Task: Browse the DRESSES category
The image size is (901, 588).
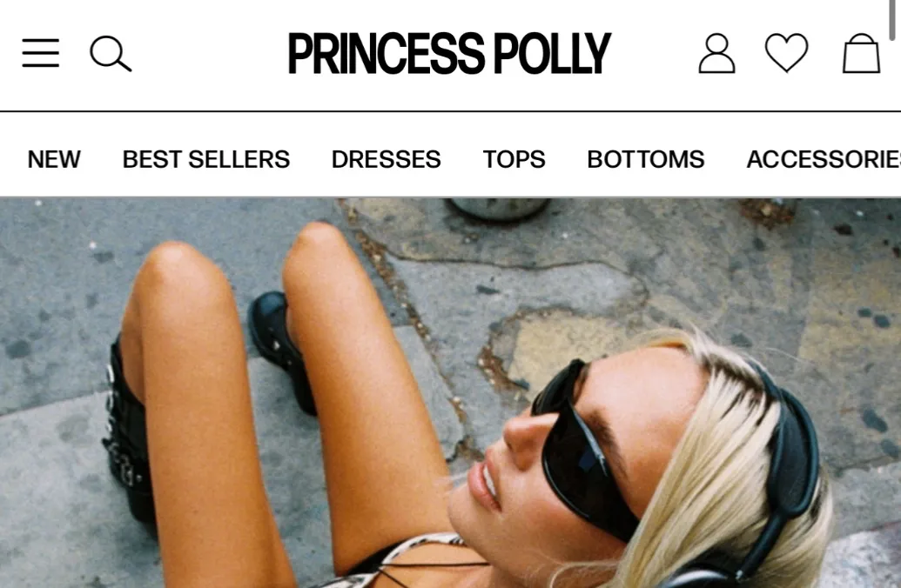Action: pos(387,159)
